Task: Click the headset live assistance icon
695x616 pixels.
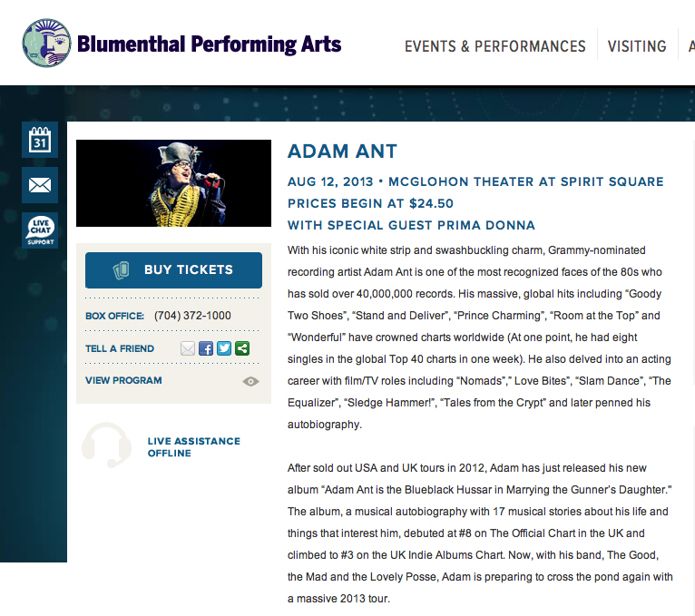Action: 106,445
